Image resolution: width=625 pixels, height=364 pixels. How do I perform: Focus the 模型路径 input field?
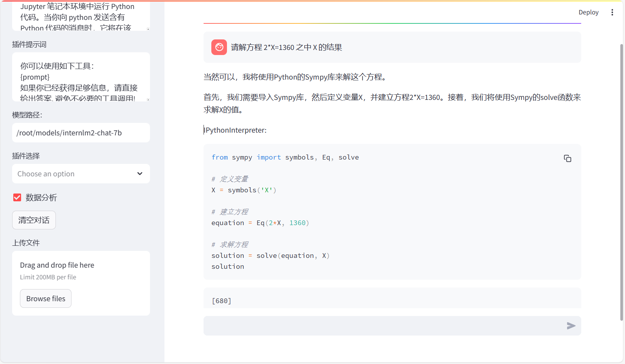pyautogui.click(x=81, y=133)
